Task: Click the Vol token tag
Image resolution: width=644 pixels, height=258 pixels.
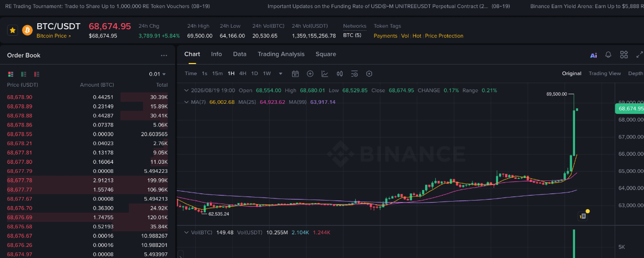Action: pyautogui.click(x=405, y=36)
